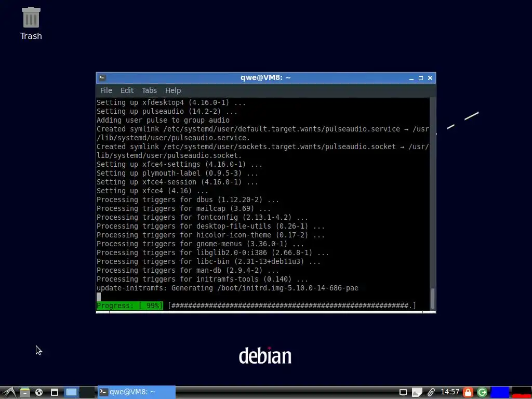Click 'update-initramfs: Generating' line
Viewport: 532px width, 399px height.
tap(228, 288)
